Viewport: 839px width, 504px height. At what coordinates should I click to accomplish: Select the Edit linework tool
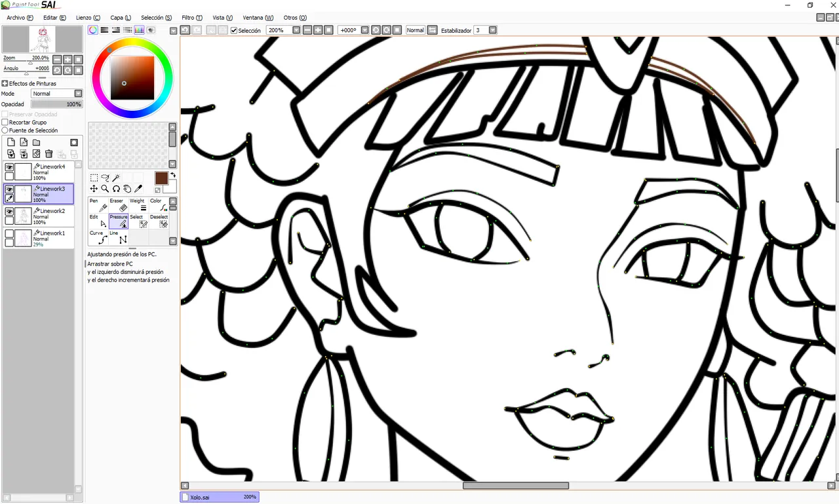pyautogui.click(x=98, y=221)
